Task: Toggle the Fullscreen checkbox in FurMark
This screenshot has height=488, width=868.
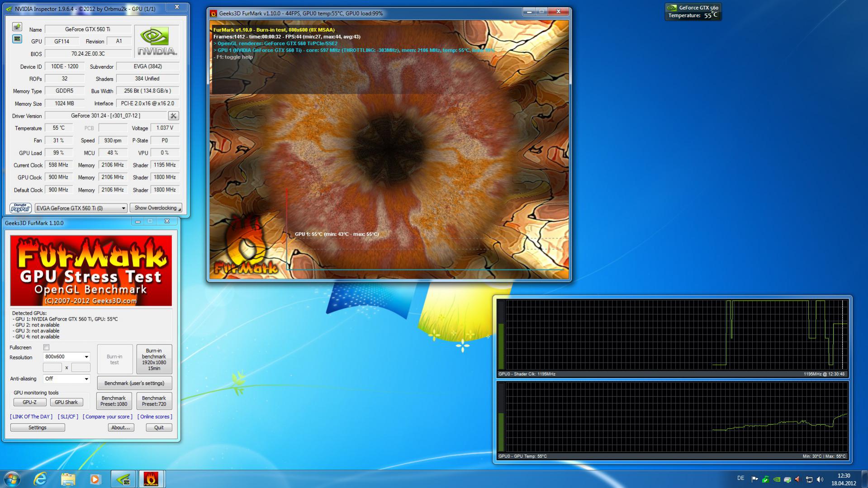Action: coord(46,347)
